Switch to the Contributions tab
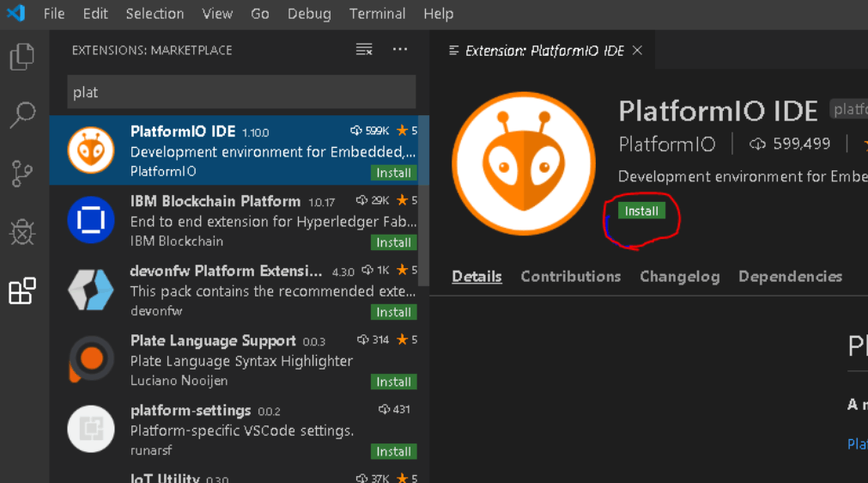The image size is (868, 483). click(x=571, y=277)
